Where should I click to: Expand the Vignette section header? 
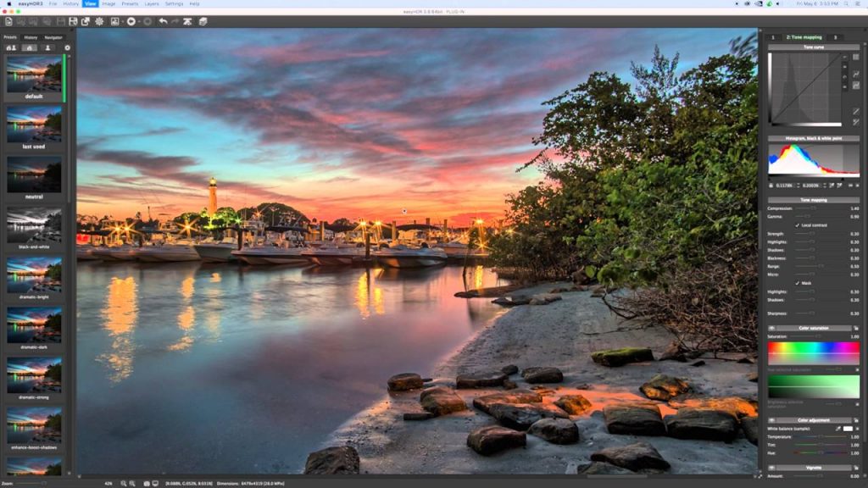pyautogui.click(x=813, y=468)
